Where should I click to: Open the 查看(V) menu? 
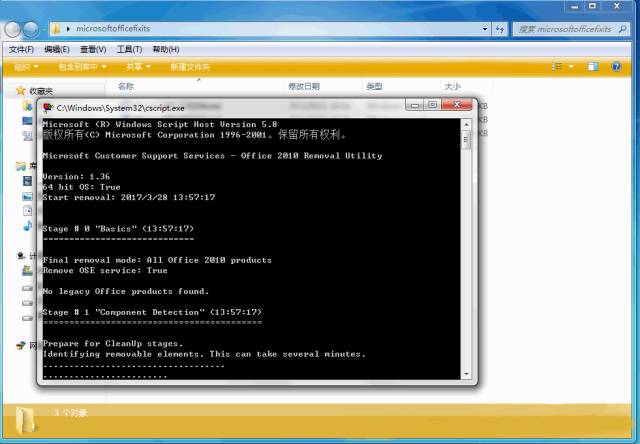93,49
